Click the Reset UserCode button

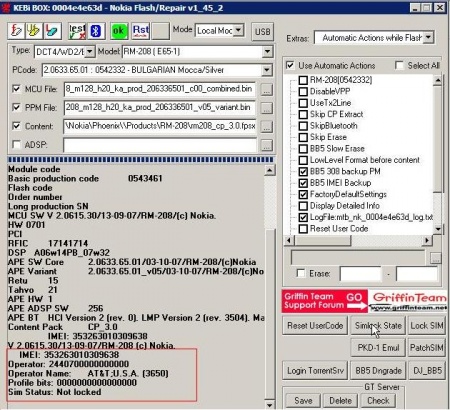click(x=315, y=326)
